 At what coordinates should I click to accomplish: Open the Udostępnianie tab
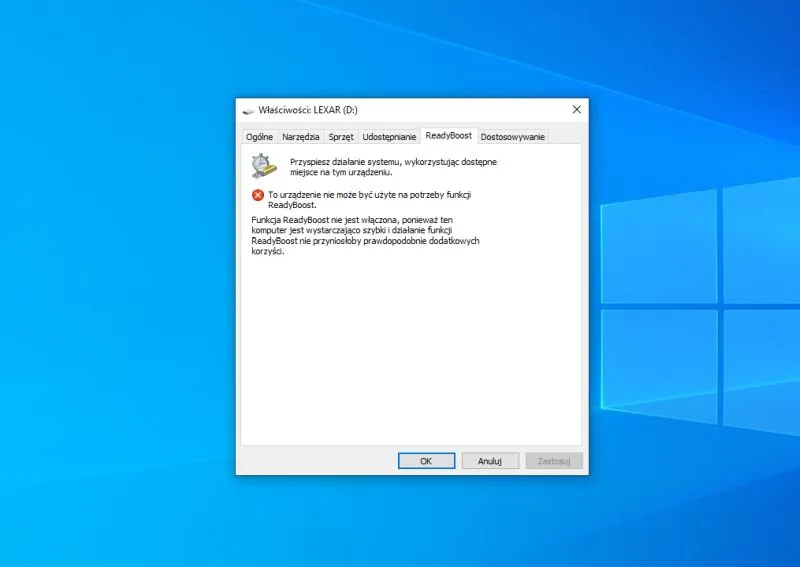tap(389, 137)
